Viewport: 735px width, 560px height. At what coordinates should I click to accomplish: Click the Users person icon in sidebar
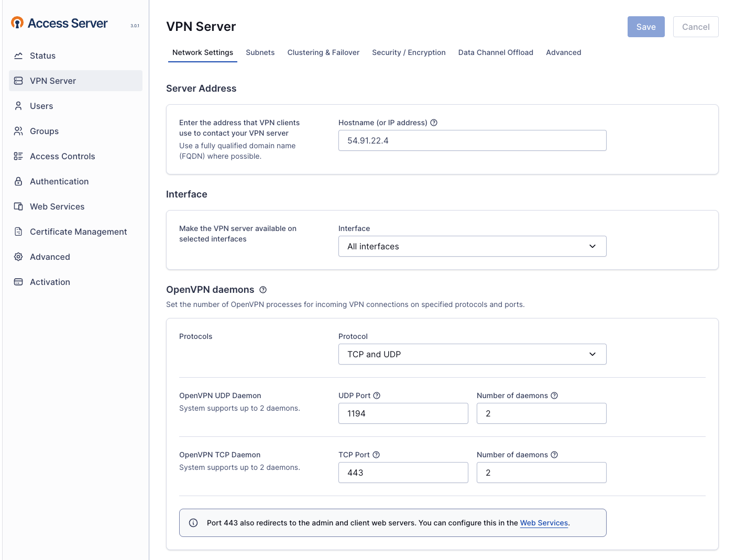coord(18,106)
